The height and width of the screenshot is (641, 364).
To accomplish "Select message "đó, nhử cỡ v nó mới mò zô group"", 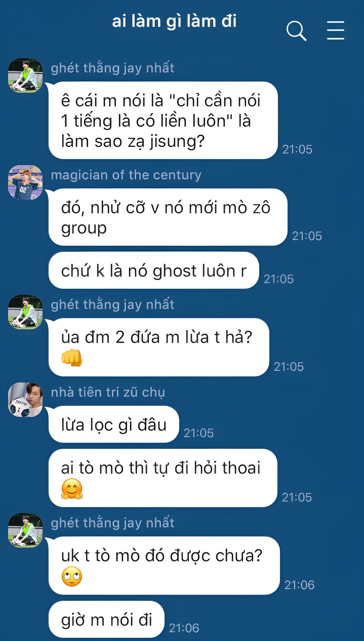I will (x=168, y=217).
